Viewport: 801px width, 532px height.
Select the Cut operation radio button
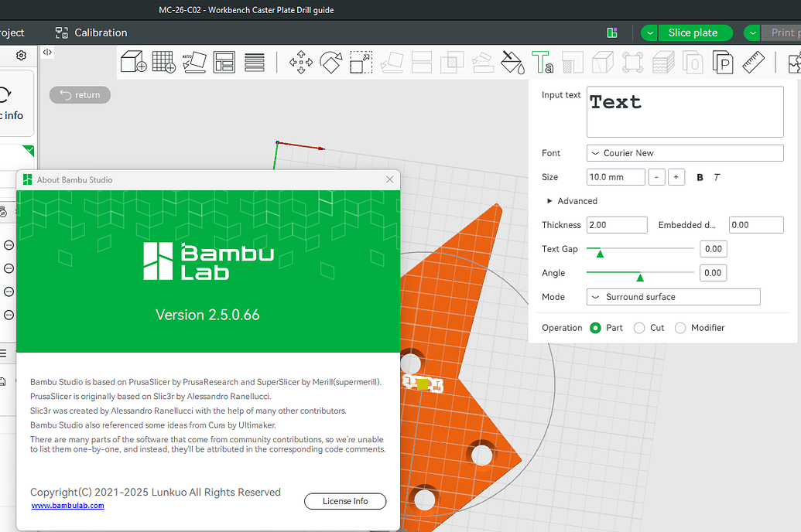pos(639,328)
